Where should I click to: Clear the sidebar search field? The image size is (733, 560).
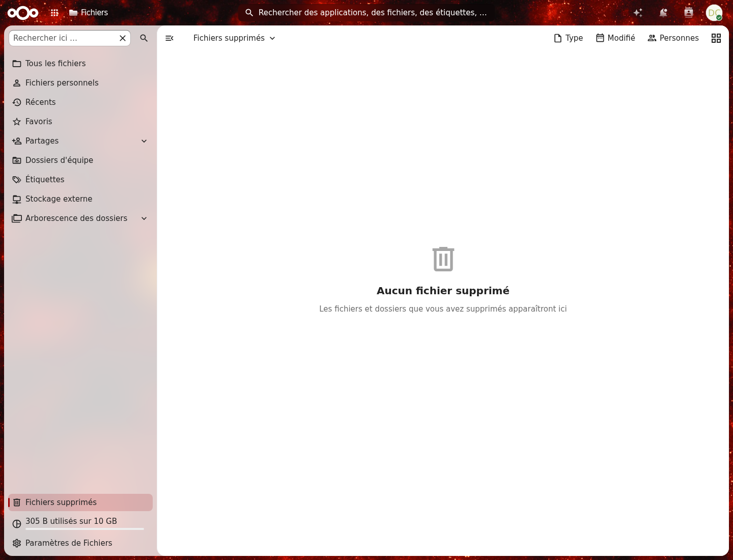[x=123, y=38]
